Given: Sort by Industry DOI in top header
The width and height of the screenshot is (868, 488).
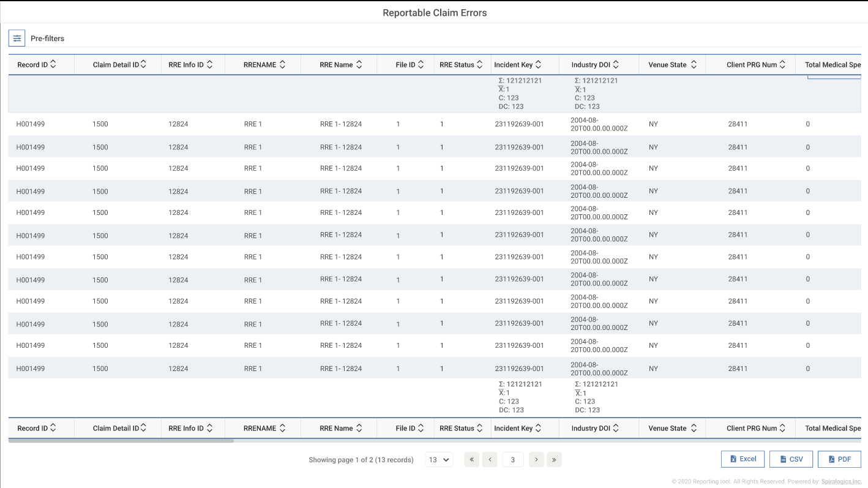Looking at the screenshot, I should [616, 64].
